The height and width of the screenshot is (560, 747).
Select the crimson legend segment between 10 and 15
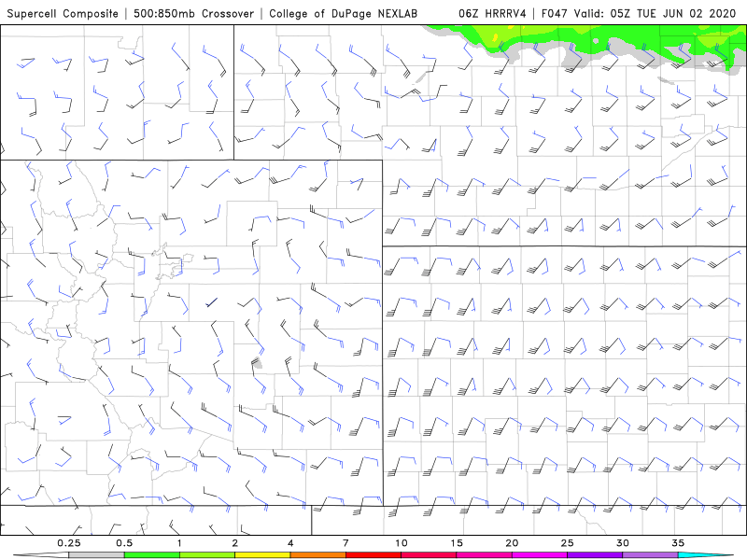click(429, 555)
